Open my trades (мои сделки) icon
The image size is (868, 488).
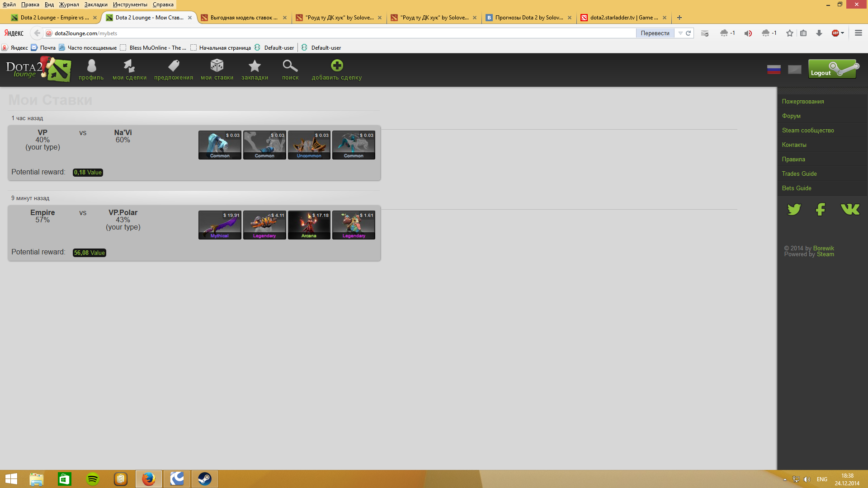pyautogui.click(x=129, y=70)
